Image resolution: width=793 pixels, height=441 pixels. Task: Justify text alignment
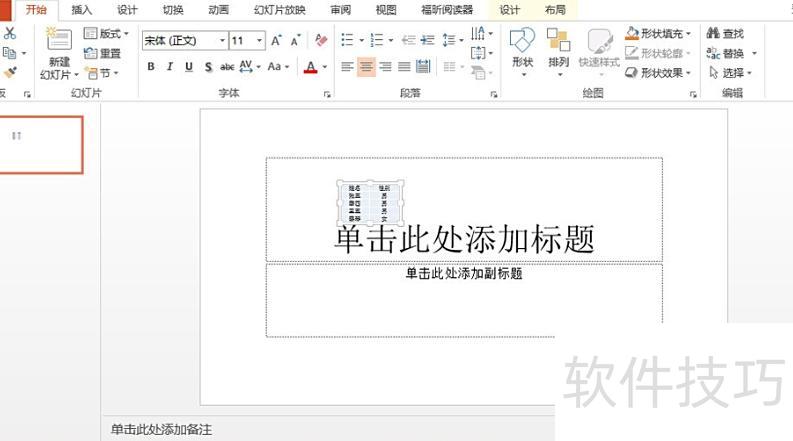coord(404,66)
